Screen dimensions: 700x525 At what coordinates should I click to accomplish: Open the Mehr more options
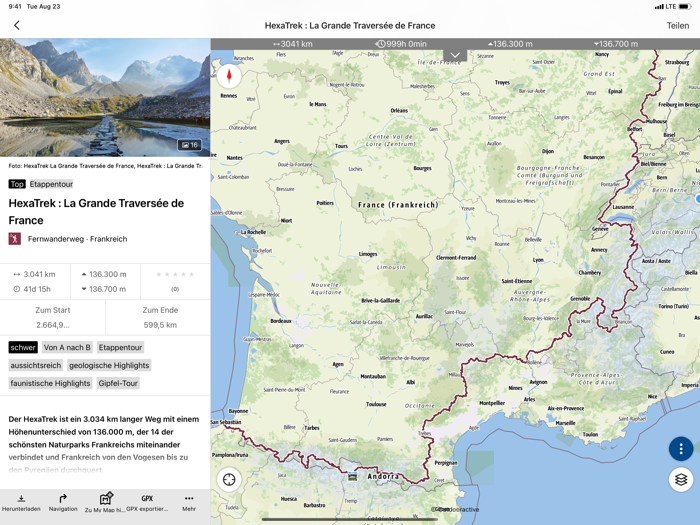coord(189,503)
